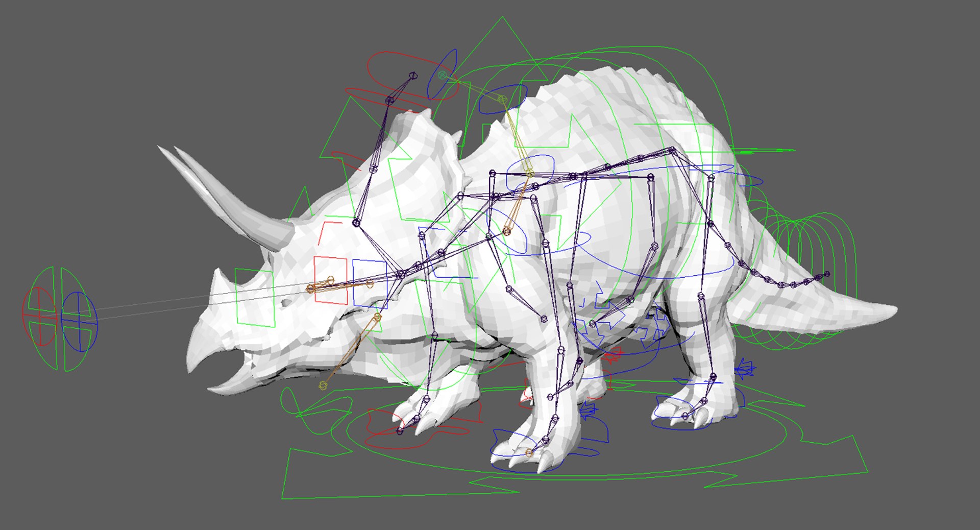Viewport: 980px width, 530px height.
Task: Select the blue eye-aim circle control
Action: (79, 322)
